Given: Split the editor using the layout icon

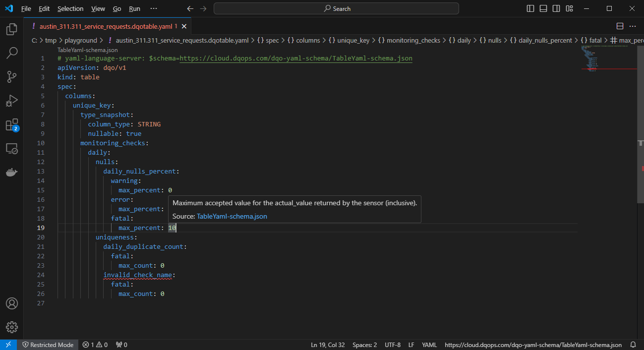Looking at the screenshot, I should click(619, 25).
